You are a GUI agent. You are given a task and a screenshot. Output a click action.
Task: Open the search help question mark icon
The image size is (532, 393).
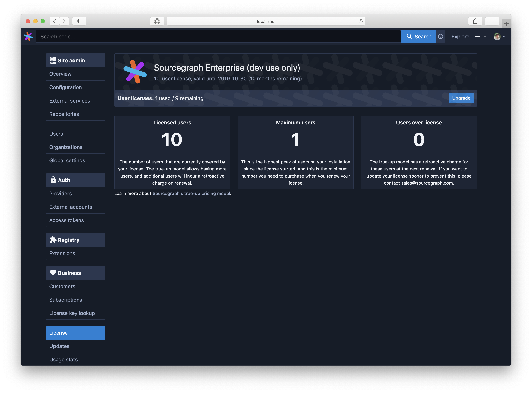(440, 36)
